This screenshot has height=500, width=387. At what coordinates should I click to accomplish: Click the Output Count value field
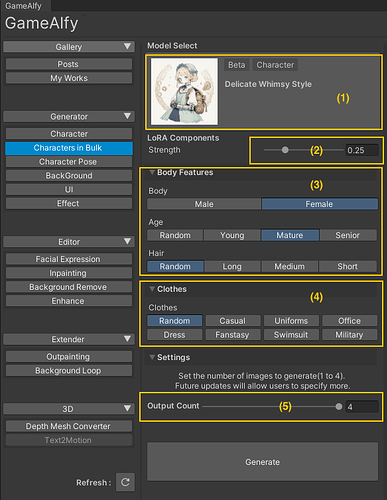[x=362, y=407]
